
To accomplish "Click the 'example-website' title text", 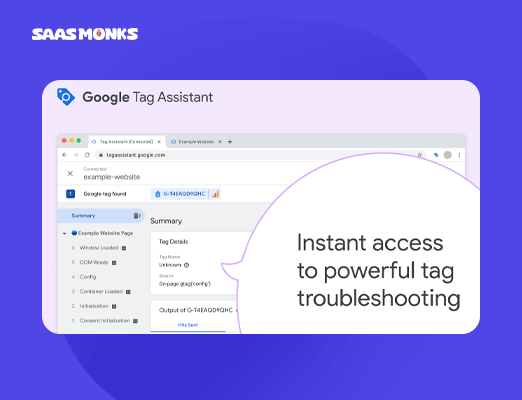I will (112, 177).
